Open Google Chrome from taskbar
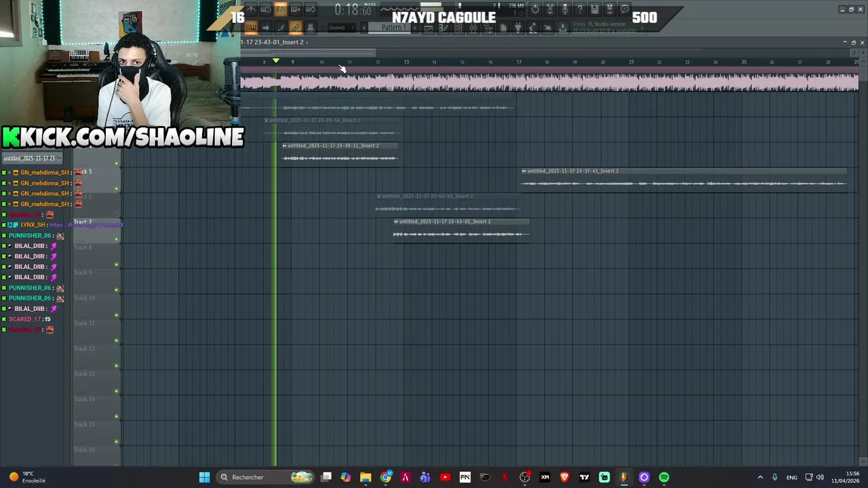Image resolution: width=868 pixels, height=488 pixels. [x=386, y=477]
